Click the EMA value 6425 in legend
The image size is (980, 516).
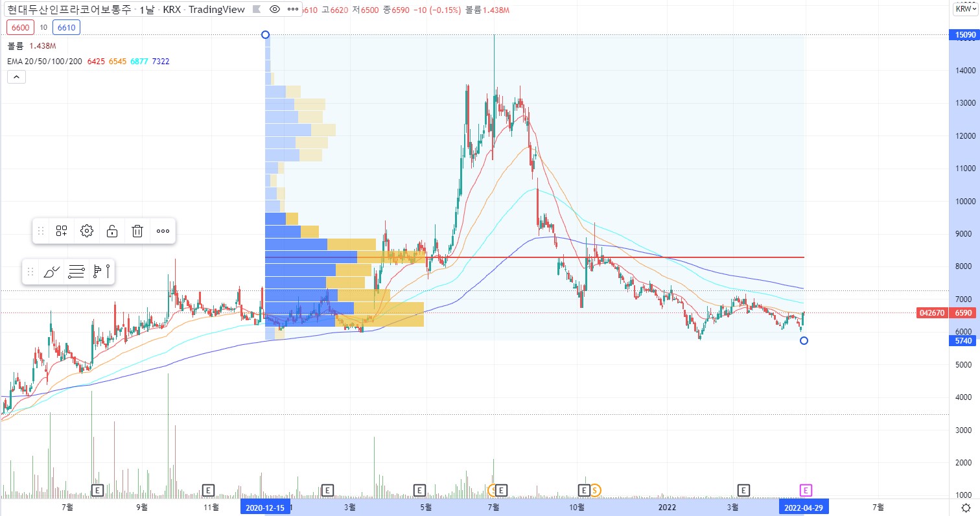pos(96,61)
